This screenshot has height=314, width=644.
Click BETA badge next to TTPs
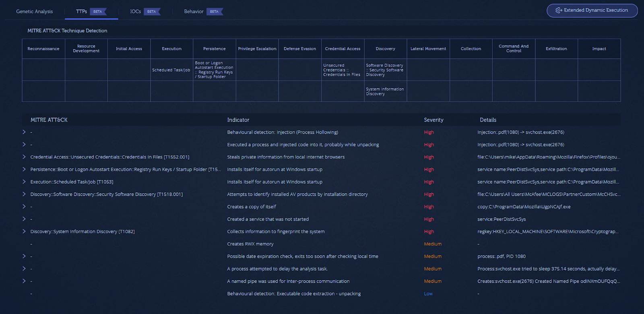pyautogui.click(x=98, y=12)
